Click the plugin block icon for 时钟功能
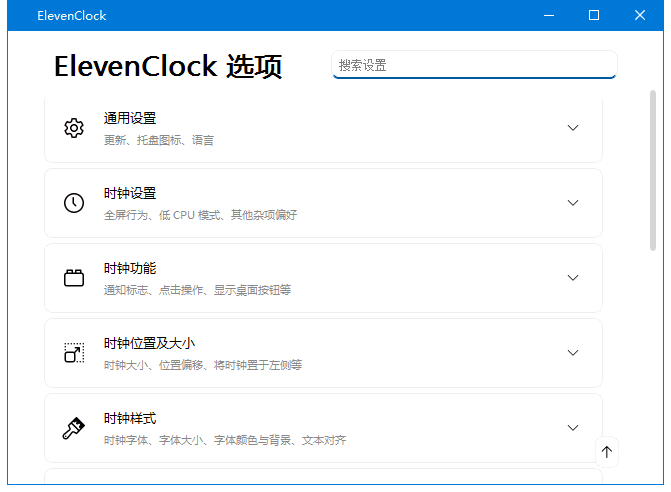Viewport: 671px width, 492px height. (74, 278)
